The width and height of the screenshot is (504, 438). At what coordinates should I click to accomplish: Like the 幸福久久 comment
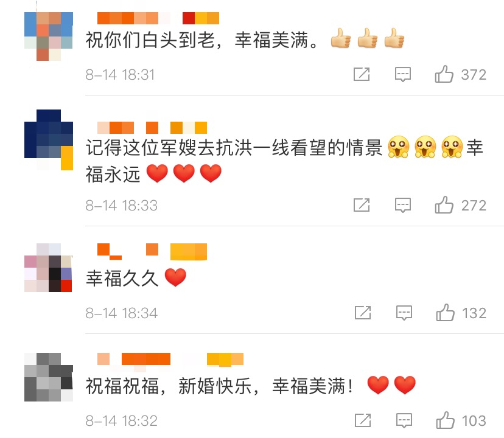click(x=445, y=313)
